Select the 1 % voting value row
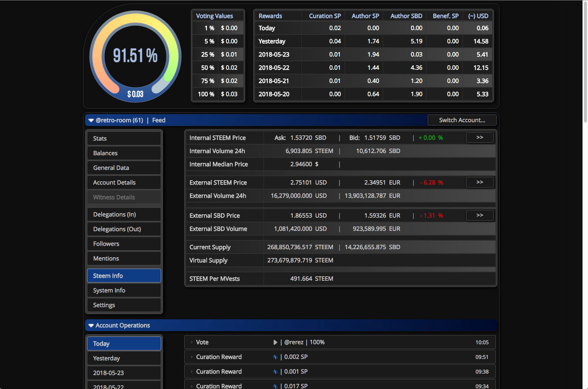The height and width of the screenshot is (389, 588). click(218, 28)
